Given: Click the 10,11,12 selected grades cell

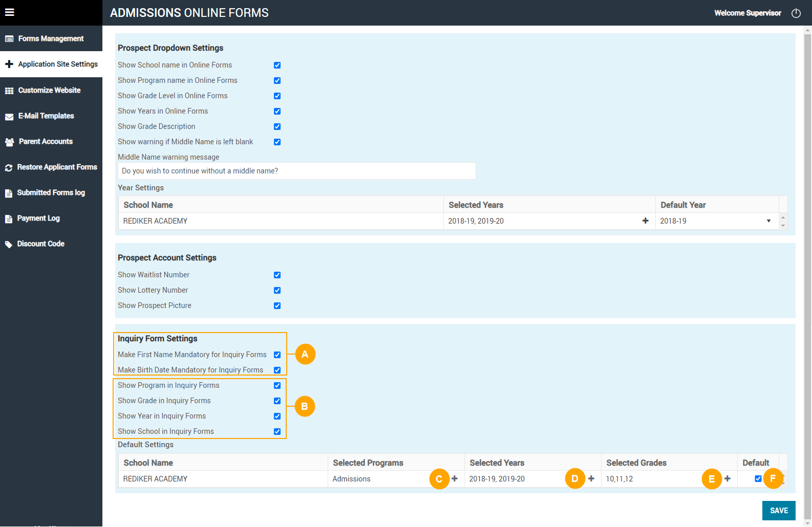Looking at the screenshot, I should point(669,479).
